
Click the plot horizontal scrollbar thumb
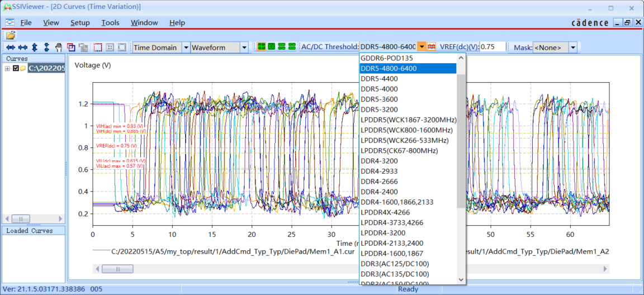click(x=117, y=269)
